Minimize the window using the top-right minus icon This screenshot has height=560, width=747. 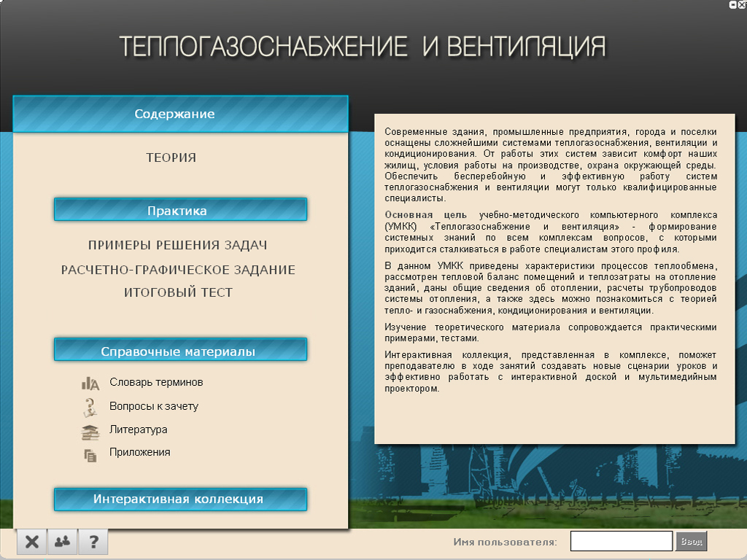[732, 4]
